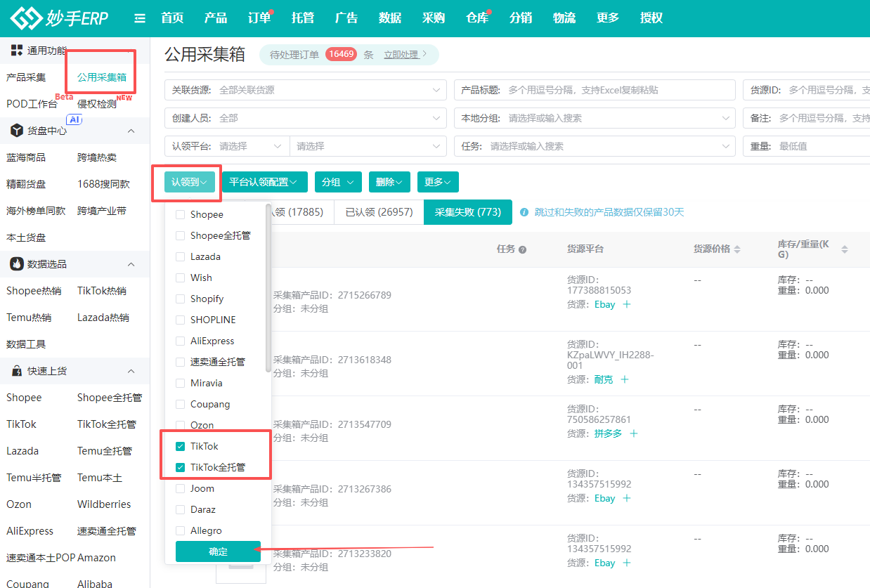The image size is (870, 588).
Task: Open the 平台认领配置 dropdown
Action: 264,182
